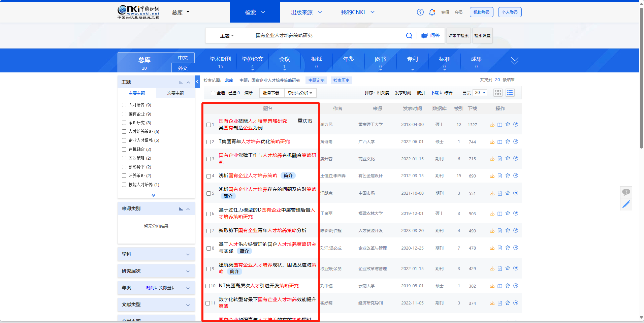644x323 pixels.
Task: Click the search input containing 国有企业人才培养策略研究
Action: [327, 36]
